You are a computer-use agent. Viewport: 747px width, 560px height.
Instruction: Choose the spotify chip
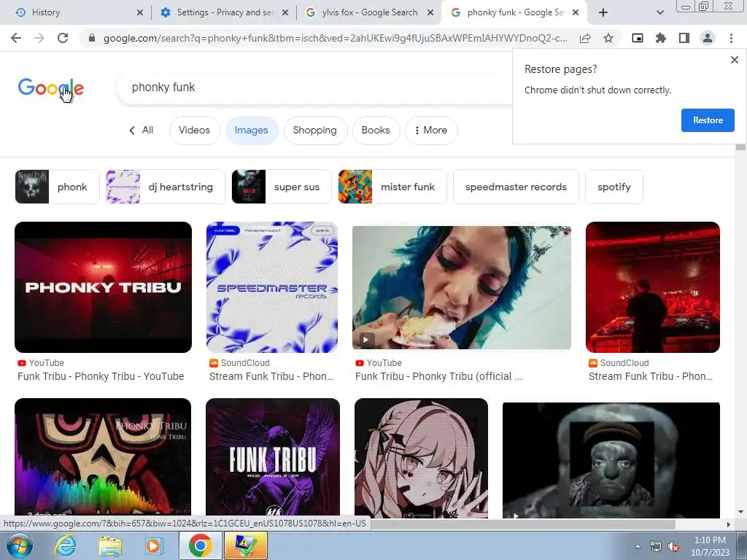(614, 187)
